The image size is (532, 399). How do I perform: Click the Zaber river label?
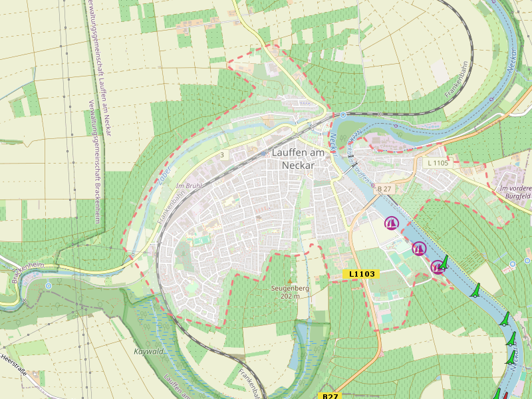tap(164, 176)
